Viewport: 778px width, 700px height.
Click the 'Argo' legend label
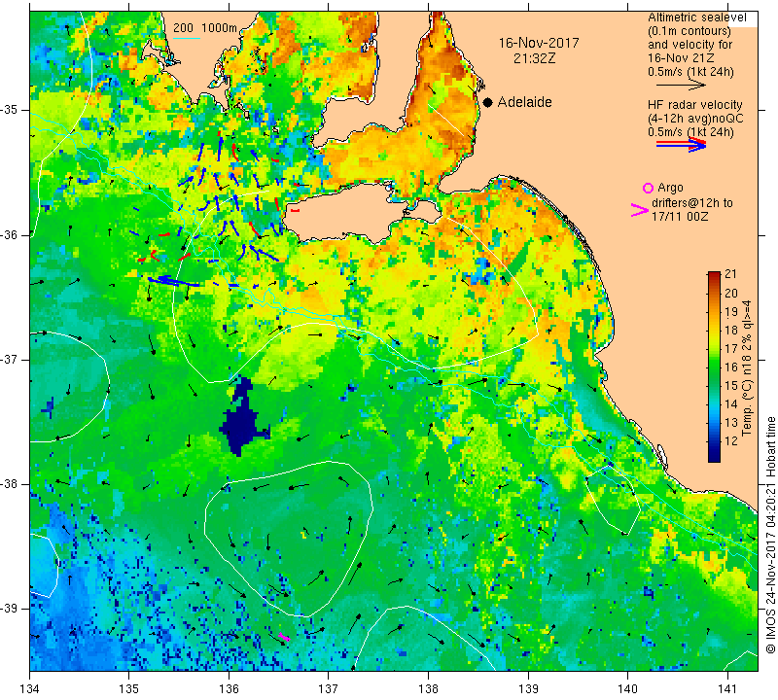[x=670, y=188]
